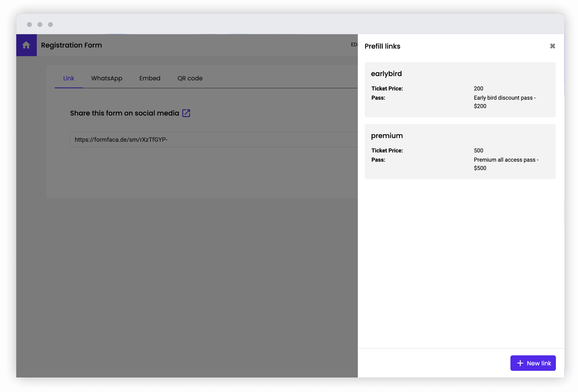578x392 pixels.
Task: Switch to the Embed tab
Action: [x=150, y=78]
